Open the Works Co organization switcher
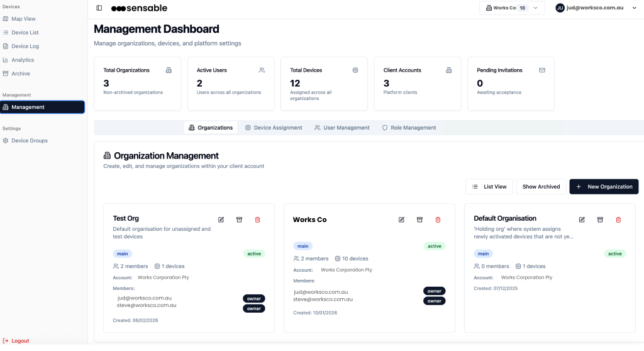644x351 pixels. 512,8
